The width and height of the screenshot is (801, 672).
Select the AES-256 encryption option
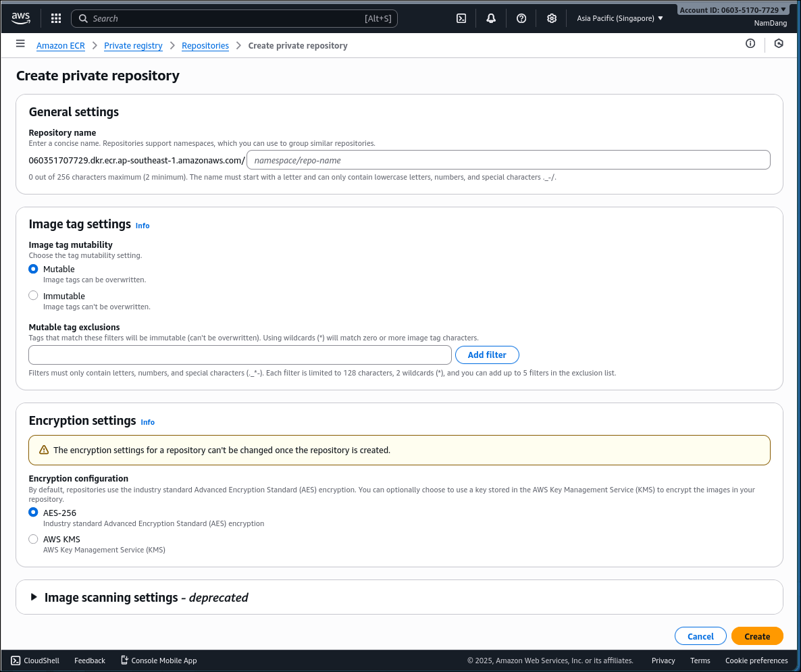tap(33, 512)
